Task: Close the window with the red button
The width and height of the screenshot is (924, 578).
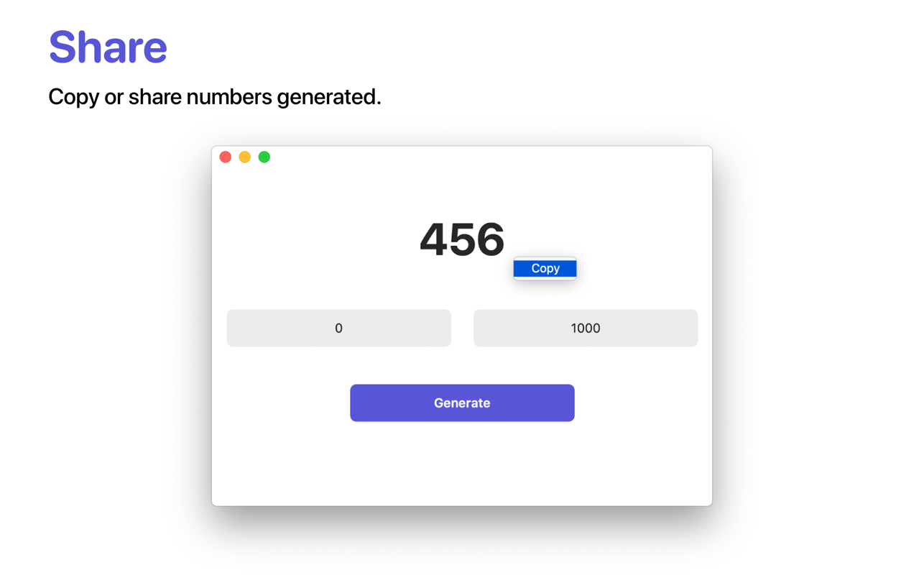Action: tap(226, 157)
